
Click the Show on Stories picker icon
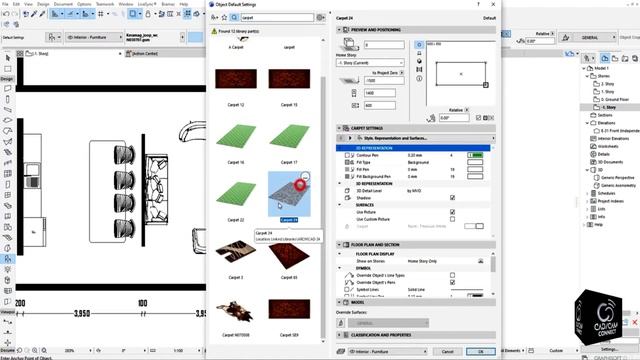click(x=480, y=261)
